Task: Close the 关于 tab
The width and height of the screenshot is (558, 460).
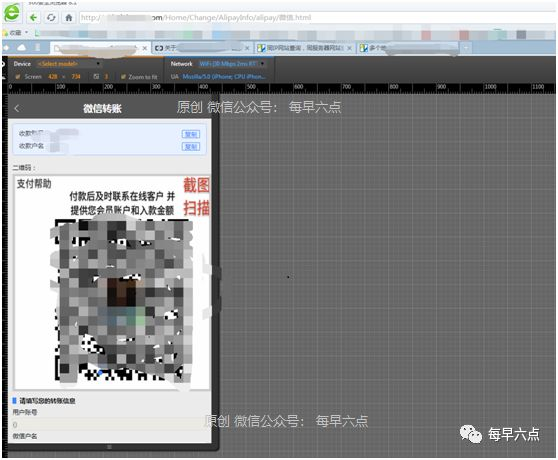Action: [x=247, y=48]
